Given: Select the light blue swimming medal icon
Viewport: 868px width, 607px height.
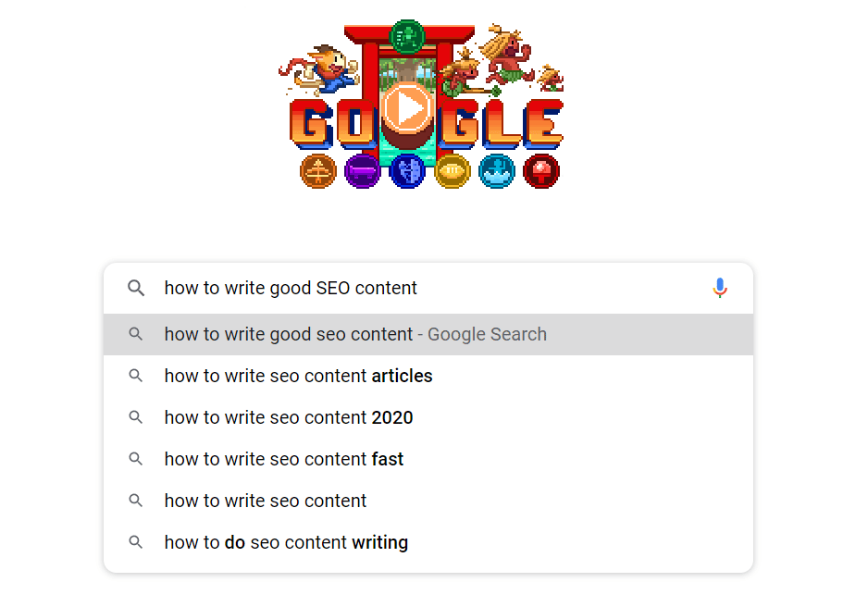Looking at the screenshot, I should pos(497,171).
